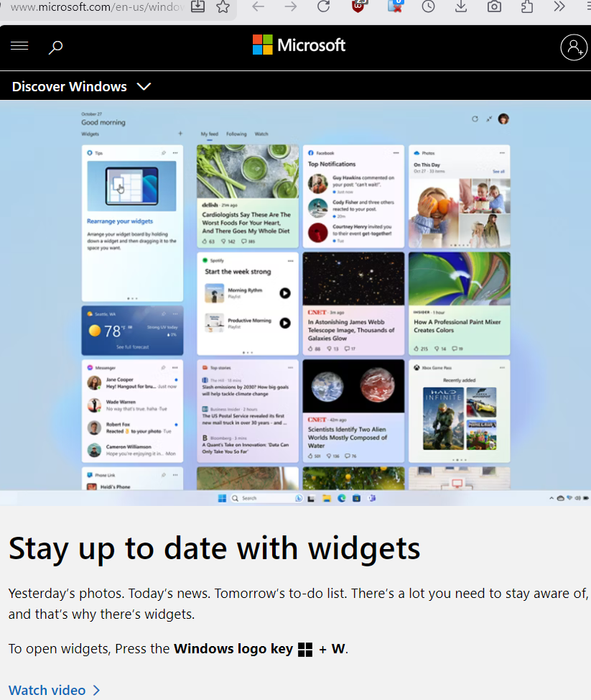Viewport: 591px width, 700px height.
Task: Click the add widgets plus icon
Action: [180, 134]
